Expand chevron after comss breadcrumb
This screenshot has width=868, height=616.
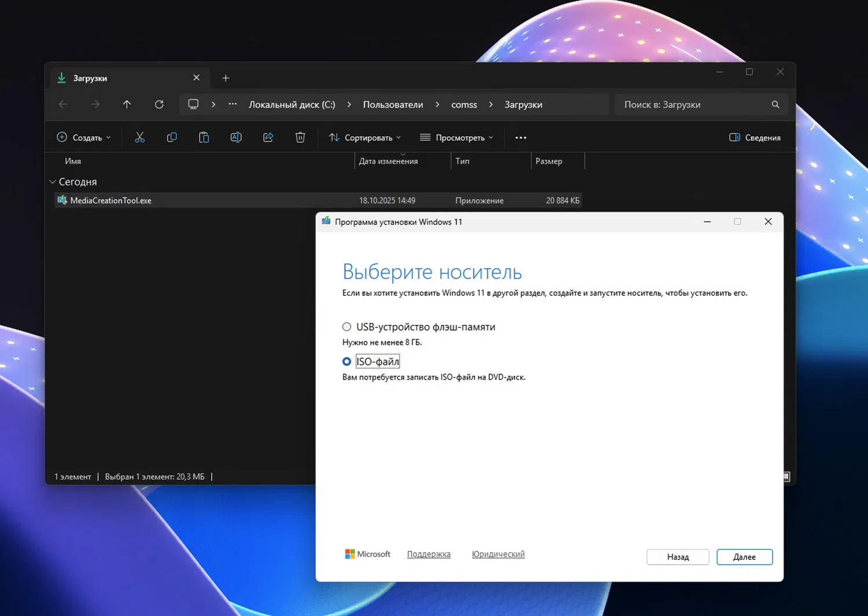click(491, 105)
